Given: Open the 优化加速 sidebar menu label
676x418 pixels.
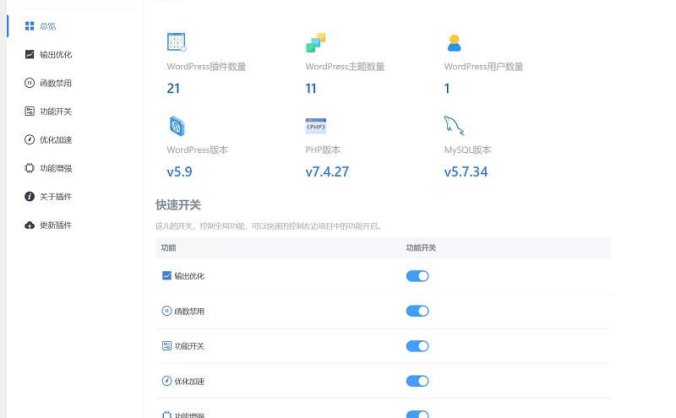Looking at the screenshot, I should tap(56, 140).
